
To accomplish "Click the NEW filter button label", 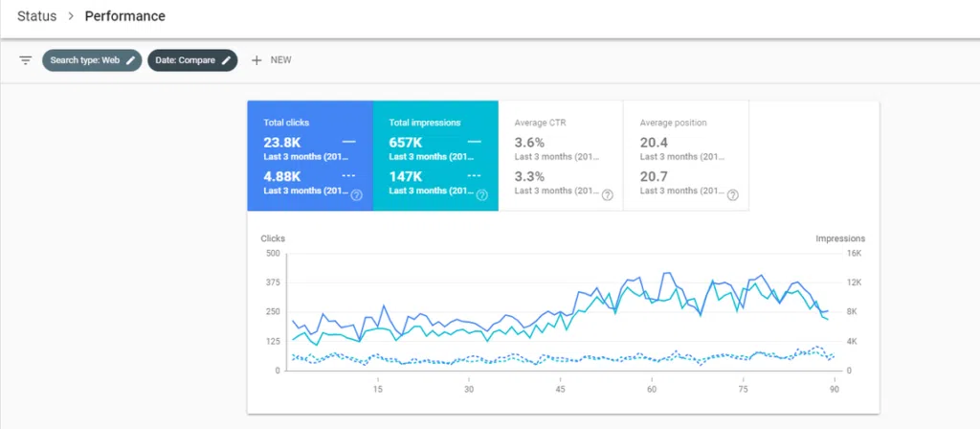I will pyautogui.click(x=280, y=60).
